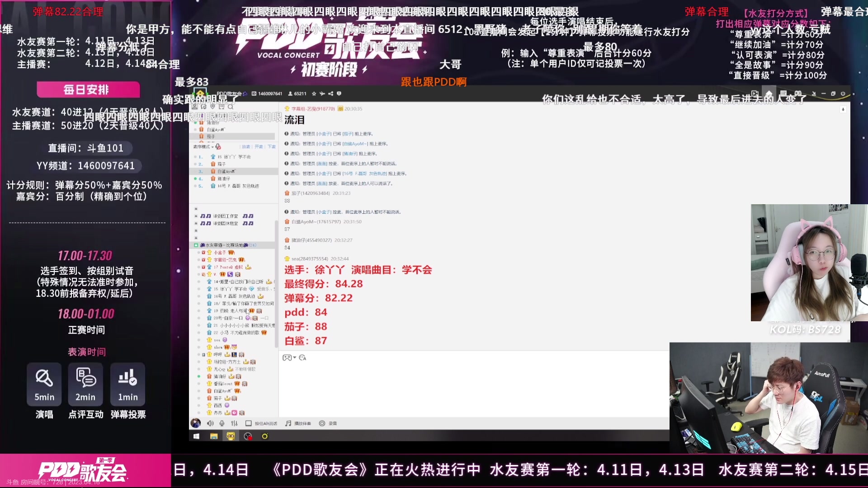Open File Explorer from the taskbar

click(x=214, y=436)
